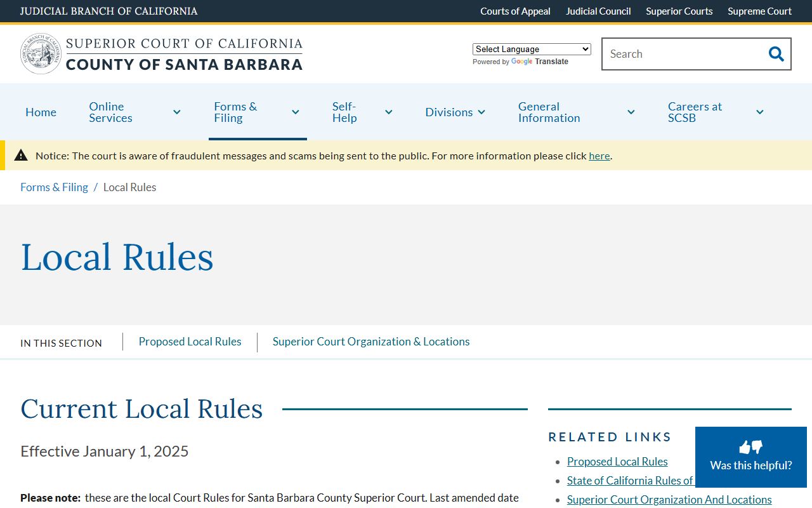Click the Judicial Branch of California text
The image size is (812, 508).
click(x=108, y=11)
